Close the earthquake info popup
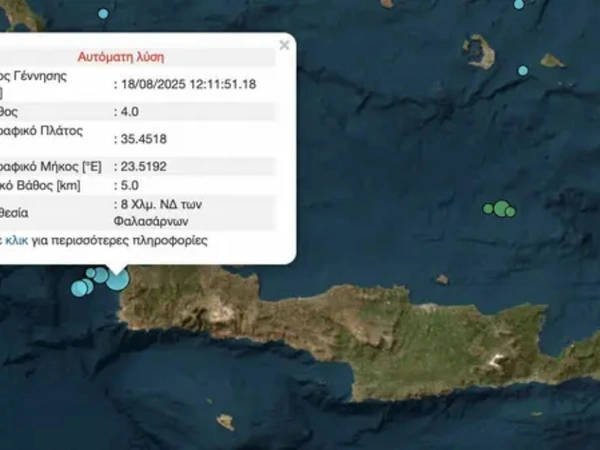600x450 pixels. [x=285, y=45]
